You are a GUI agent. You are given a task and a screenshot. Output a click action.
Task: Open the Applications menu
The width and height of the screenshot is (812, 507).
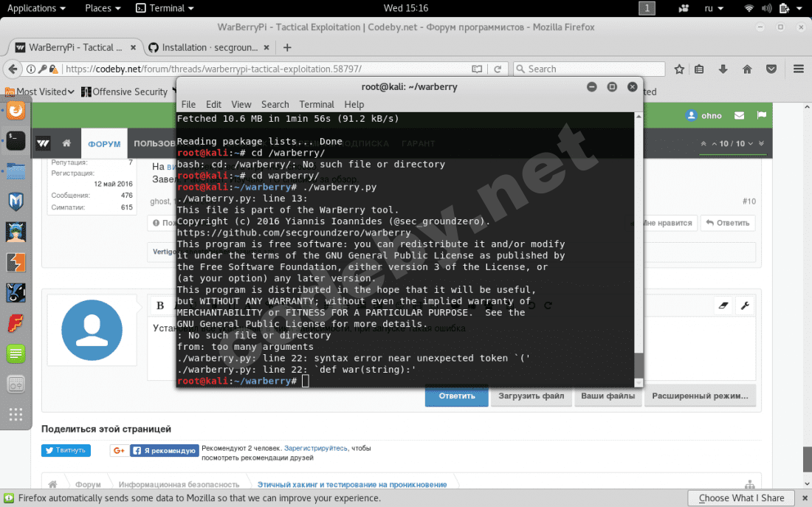tap(36, 8)
